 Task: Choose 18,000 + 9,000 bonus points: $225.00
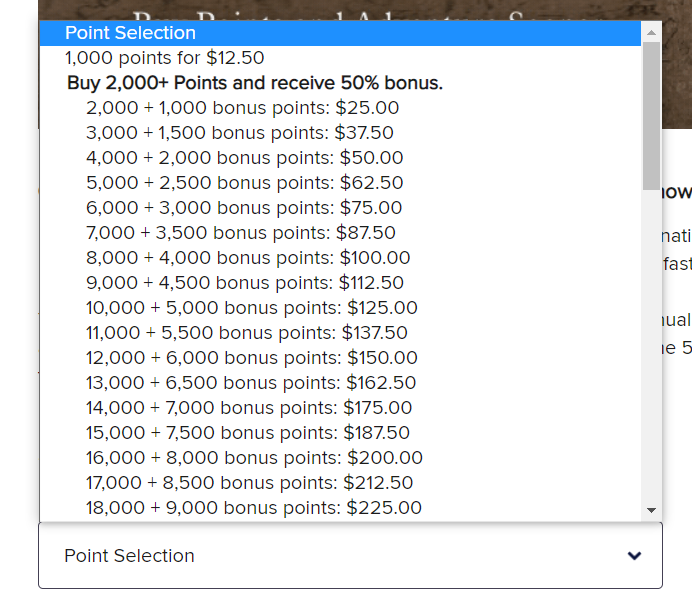(254, 508)
